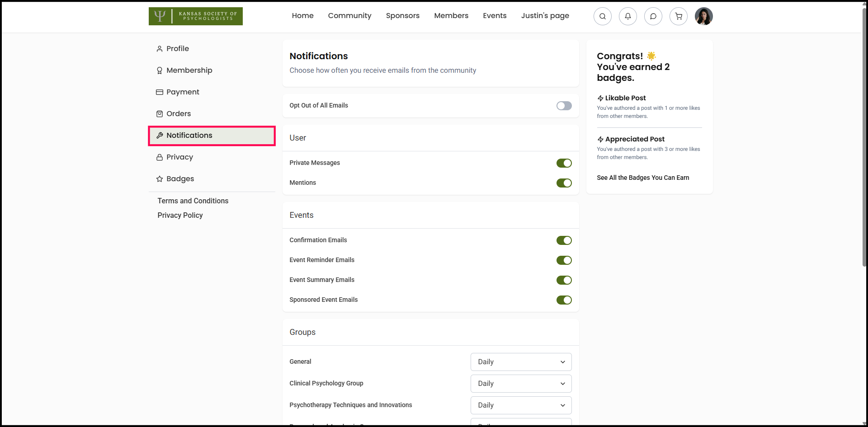Click the search magnifier icon in header
Viewport: 868px width, 427px height.
pos(602,16)
